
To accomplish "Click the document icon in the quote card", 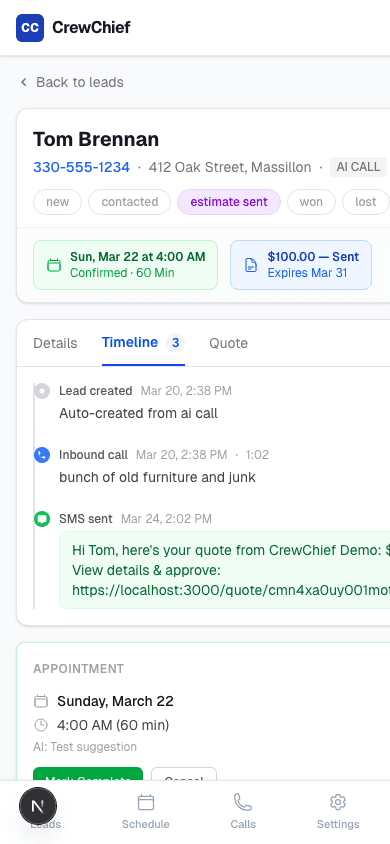I will point(251,265).
